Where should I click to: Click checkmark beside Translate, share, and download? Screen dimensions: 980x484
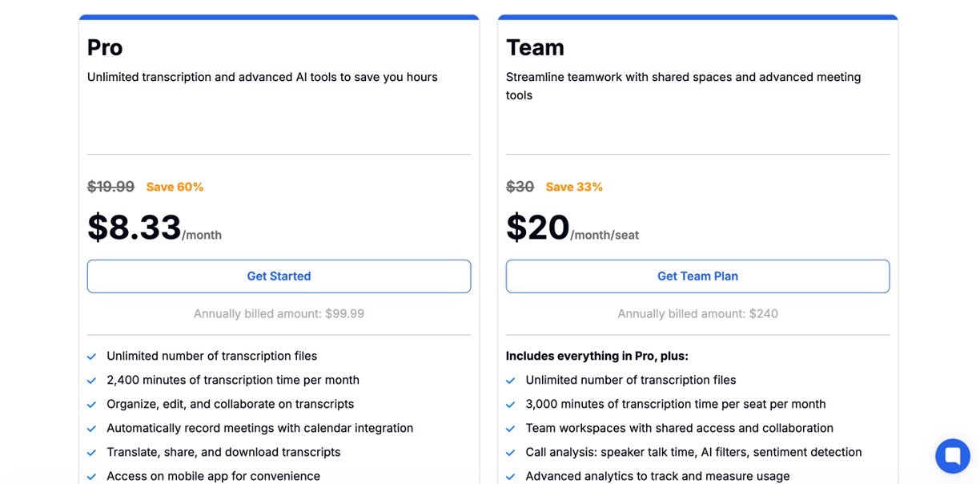click(x=92, y=453)
